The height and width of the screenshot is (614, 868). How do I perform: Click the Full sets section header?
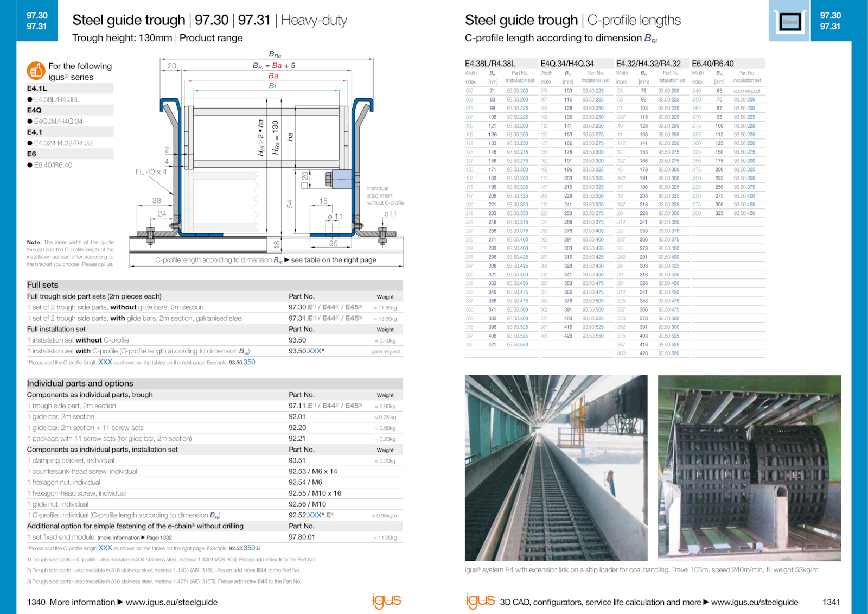click(x=215, y=285)
